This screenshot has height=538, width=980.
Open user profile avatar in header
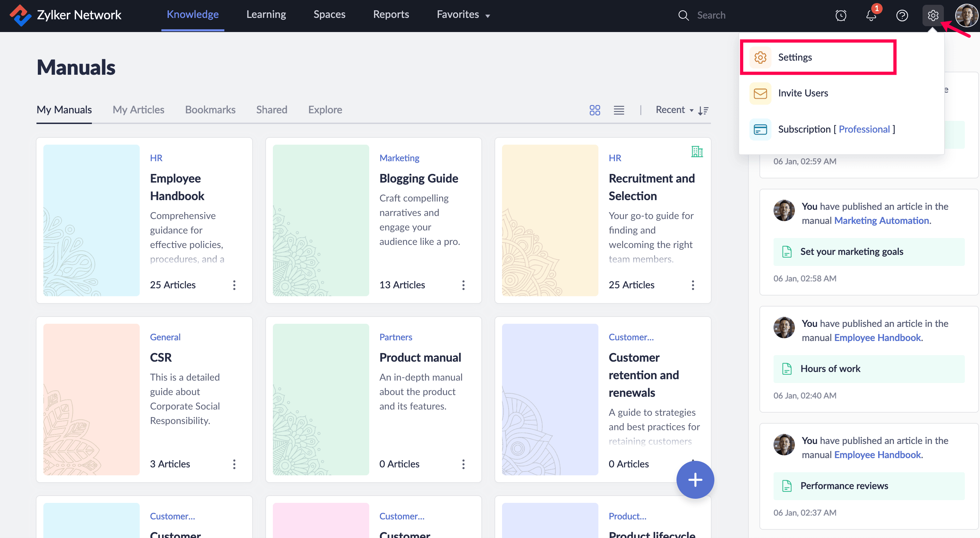click(966, 15)
